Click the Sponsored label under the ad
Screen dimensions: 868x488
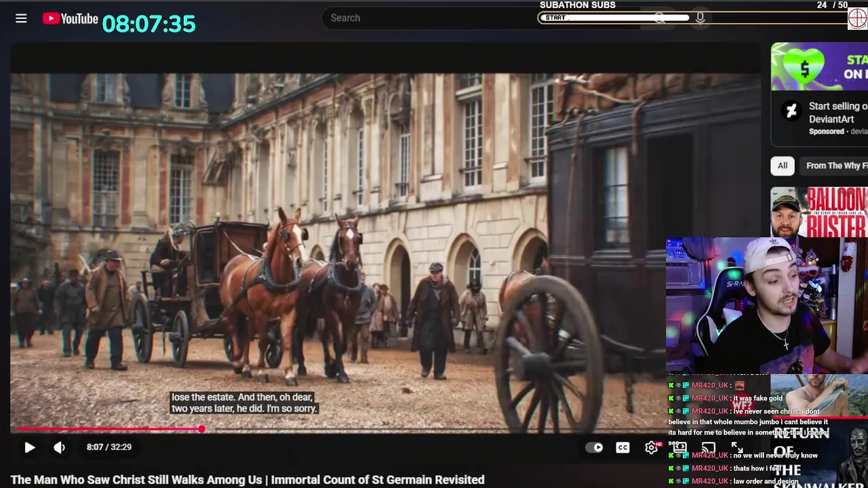(x=826, y=131)
